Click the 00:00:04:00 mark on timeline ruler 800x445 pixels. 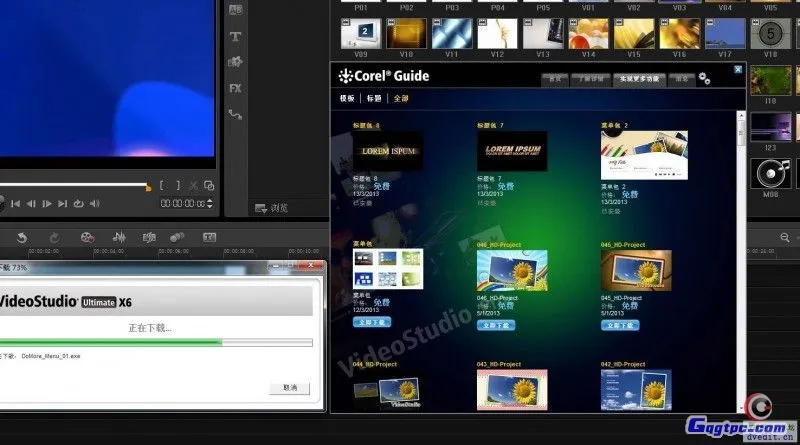[x=109, y=251]
